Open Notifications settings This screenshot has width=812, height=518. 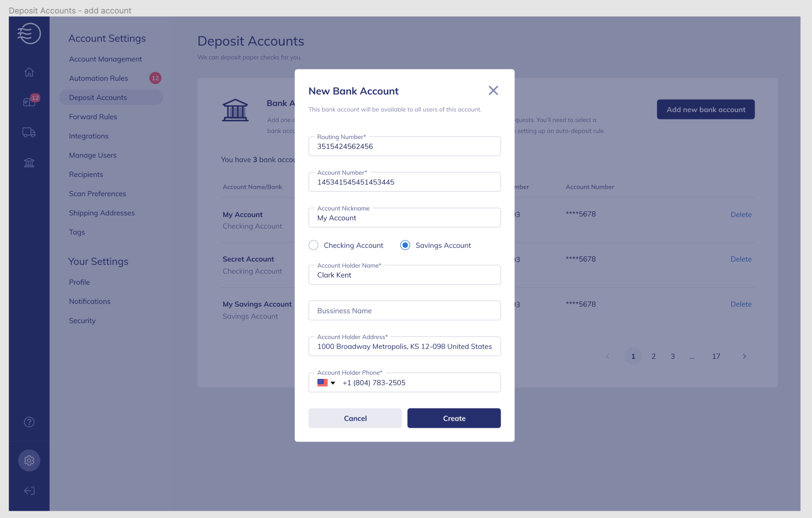[90, 302]
